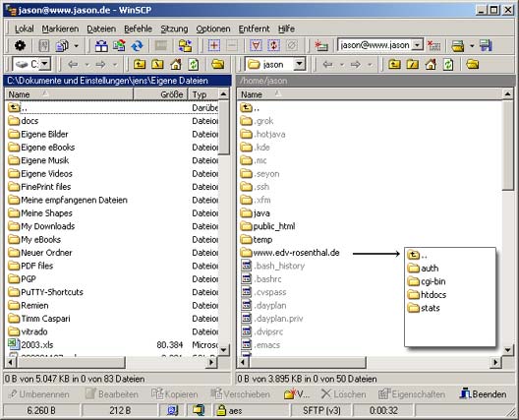The width and height of the screenshot is (519, 420).
Task: Go to the remote root directory icon
Action: coord(413,64)
